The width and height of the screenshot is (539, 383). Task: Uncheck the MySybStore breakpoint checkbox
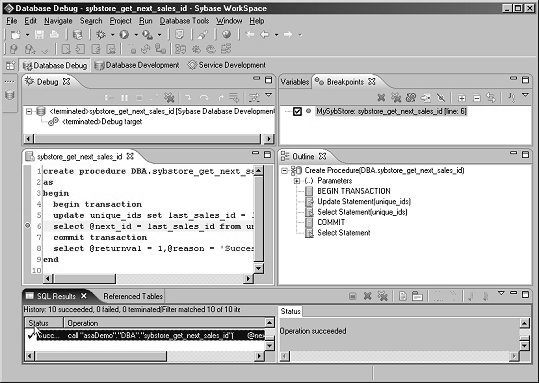297,111
